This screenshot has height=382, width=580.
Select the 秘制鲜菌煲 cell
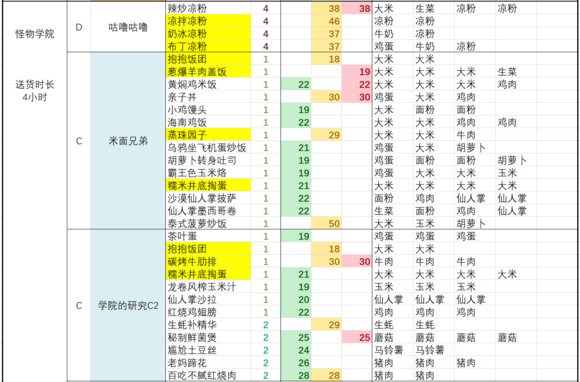(x=209, y=337)
